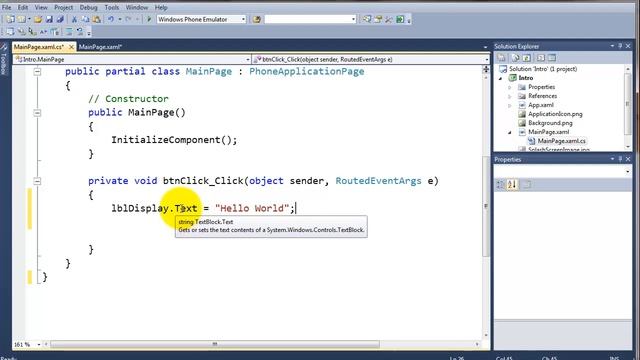Viewport: 640px width, 360px height.
Task: Click the Copy toolbar icon
Action: click(85, 19)
